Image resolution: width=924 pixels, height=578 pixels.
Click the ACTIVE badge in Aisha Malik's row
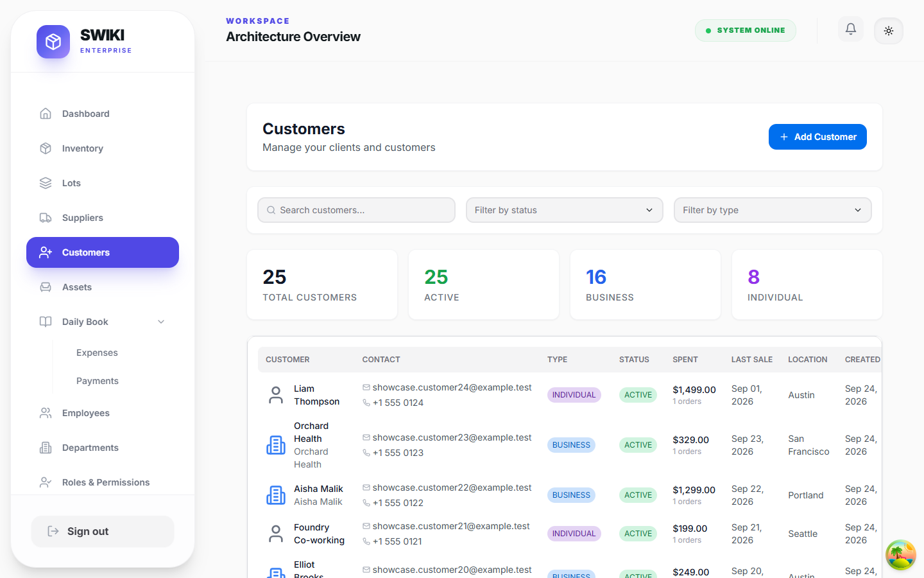[x=638, y=495]
